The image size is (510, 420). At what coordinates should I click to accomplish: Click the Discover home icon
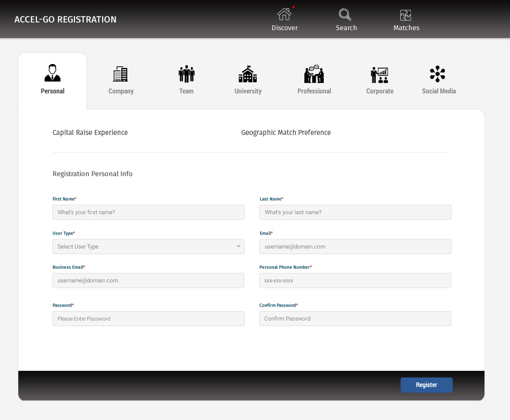point(284,14)
